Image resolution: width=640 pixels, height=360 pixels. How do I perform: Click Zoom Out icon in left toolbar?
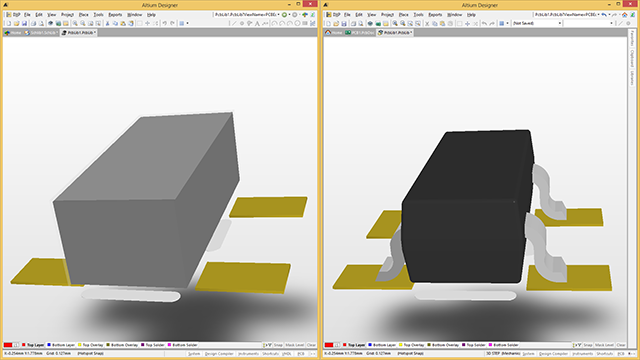(x=83, y=24)
